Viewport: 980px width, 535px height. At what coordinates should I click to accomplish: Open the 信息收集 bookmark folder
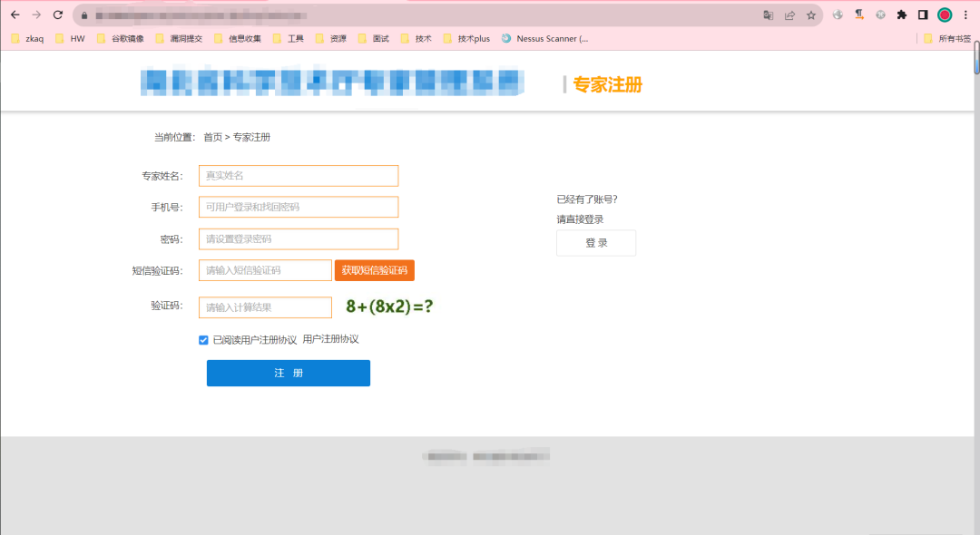[238, 39]
